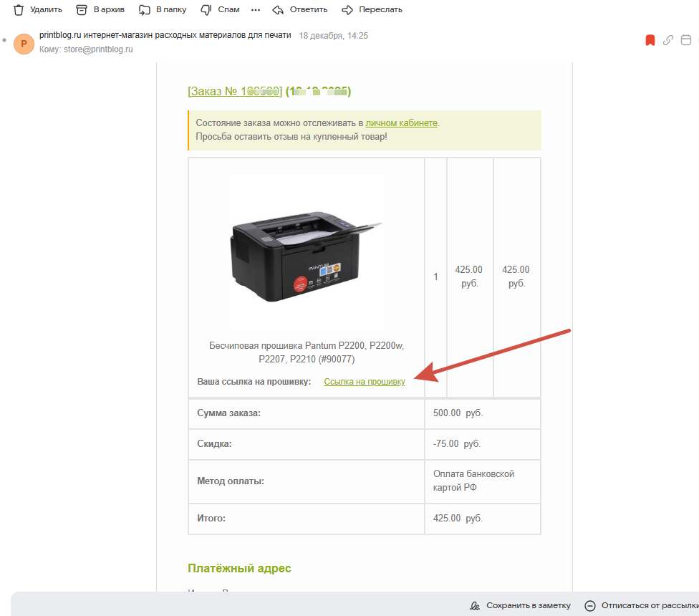Click the Ответить reply arrow
Screen dimensions: 699x616
tap(279, 9)
